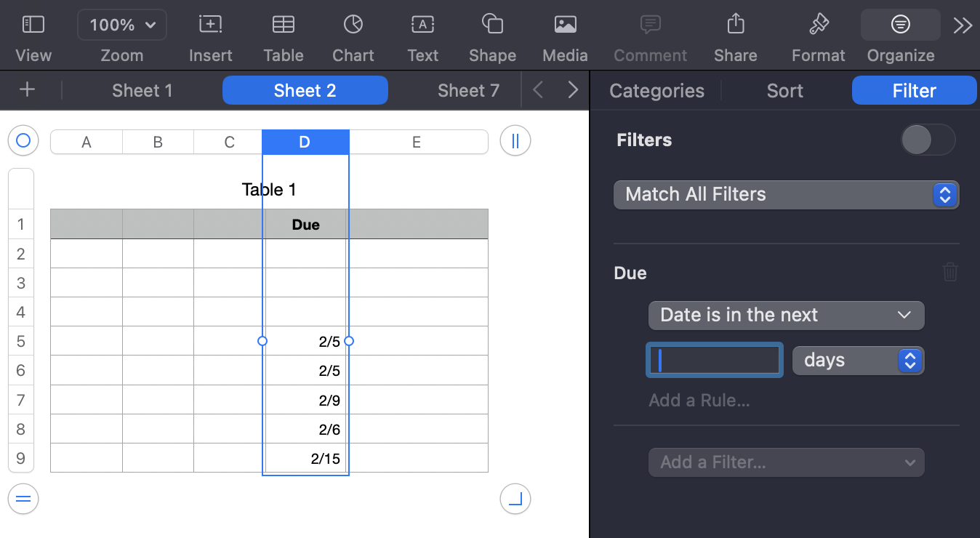Click Add a Rule link

[x=699, y=401]
